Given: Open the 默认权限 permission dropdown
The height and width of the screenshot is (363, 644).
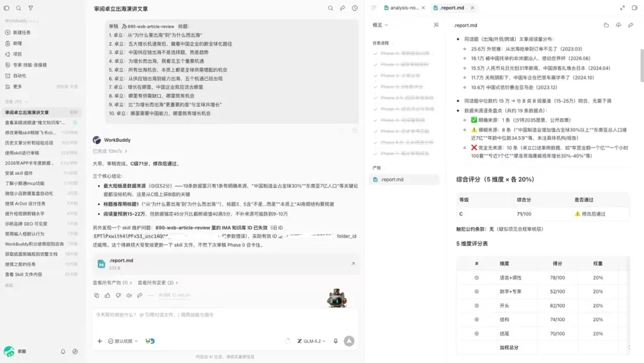Looking at the screenshot, I should point(123,341).
